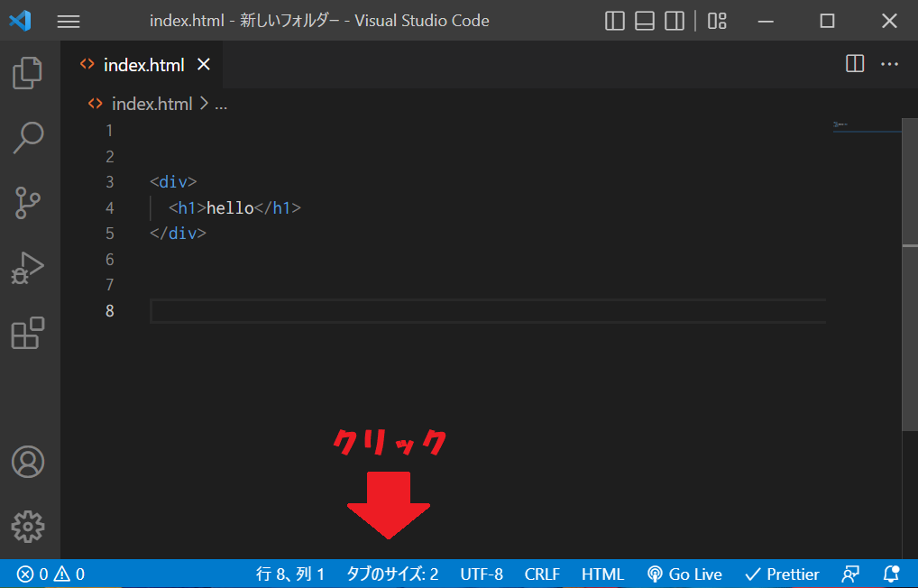The height and width of the screenshot is (588, 918).
Task: Toggle secondary side bar layout button
Action: click(x=675, y=21)
